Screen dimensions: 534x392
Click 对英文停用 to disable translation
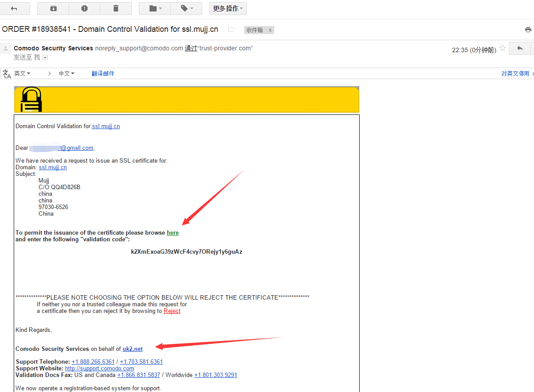click(515, 74)
